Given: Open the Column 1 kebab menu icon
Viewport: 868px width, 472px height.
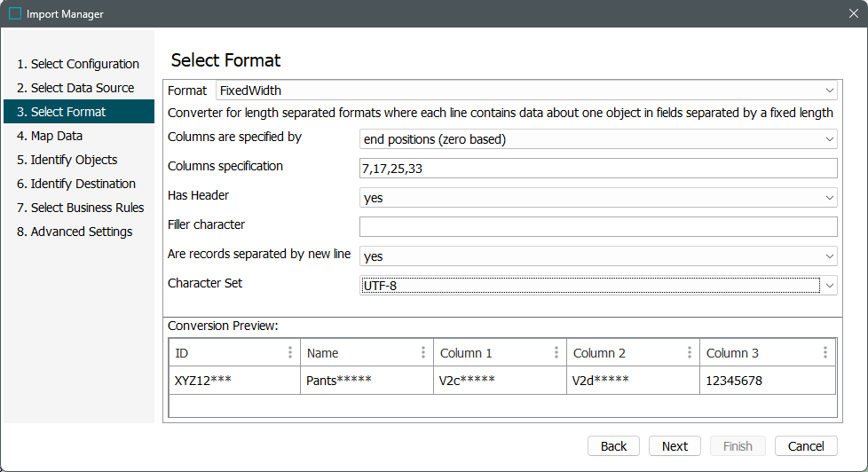Looking at the screenshot, I should pyautogui.click(x=556, y=353).
